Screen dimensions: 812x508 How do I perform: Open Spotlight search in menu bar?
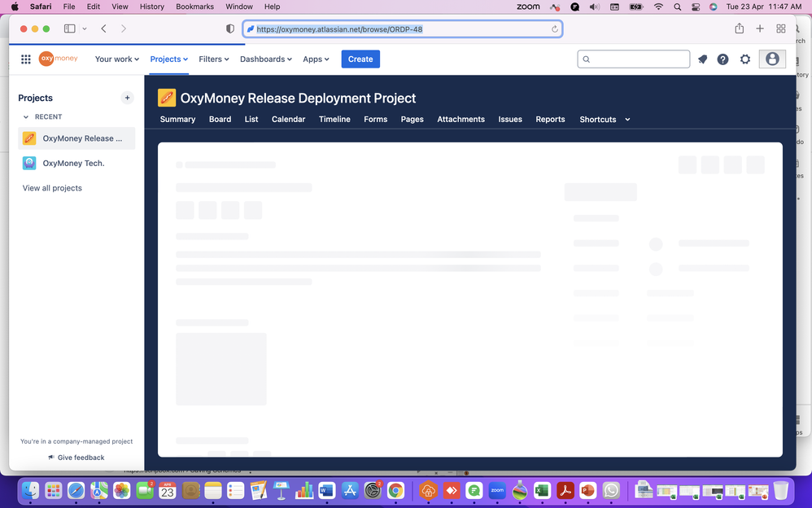[678, 7]
